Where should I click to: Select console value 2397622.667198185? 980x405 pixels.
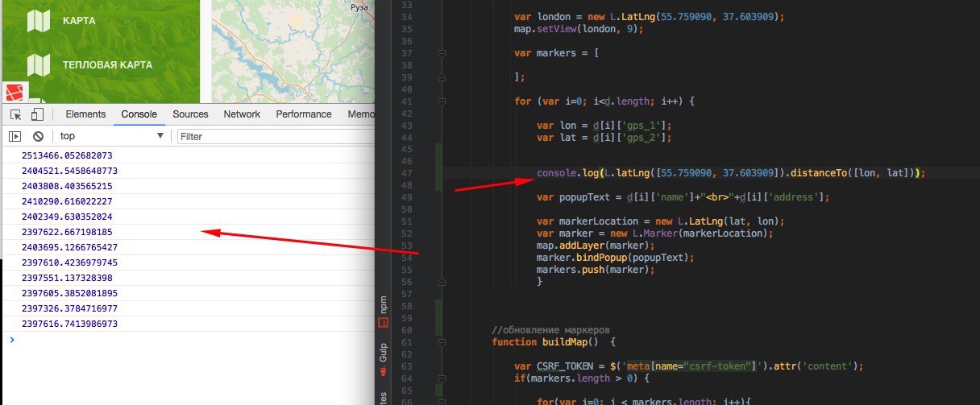(x=67, y=232)
